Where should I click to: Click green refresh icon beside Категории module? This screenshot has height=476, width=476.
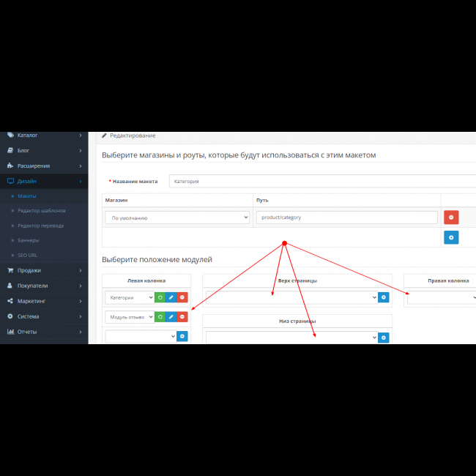160,297
